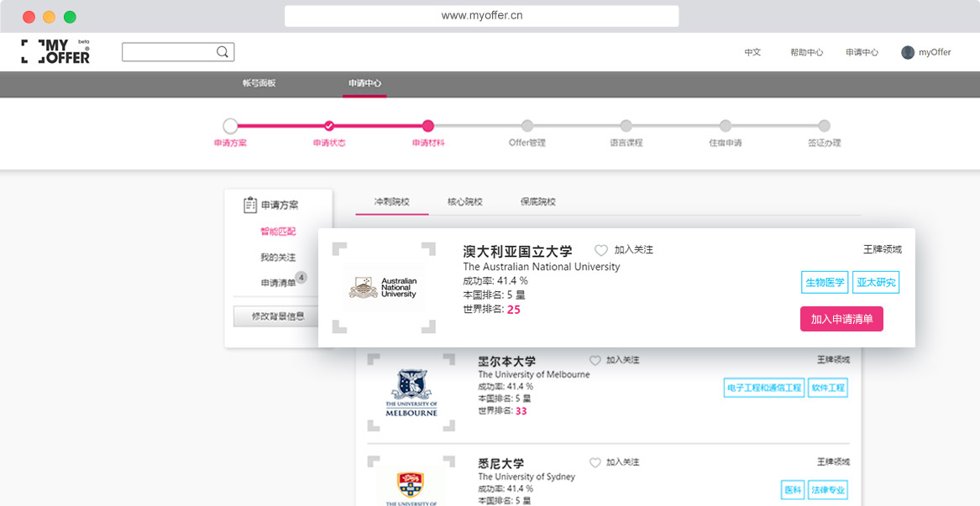Click the University of Sydney logo

coord(411,488)
